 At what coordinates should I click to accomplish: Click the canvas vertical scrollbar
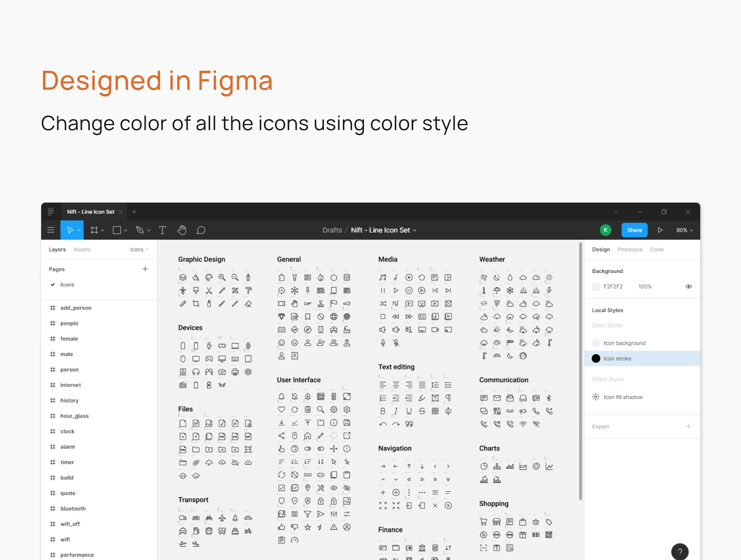580,371
